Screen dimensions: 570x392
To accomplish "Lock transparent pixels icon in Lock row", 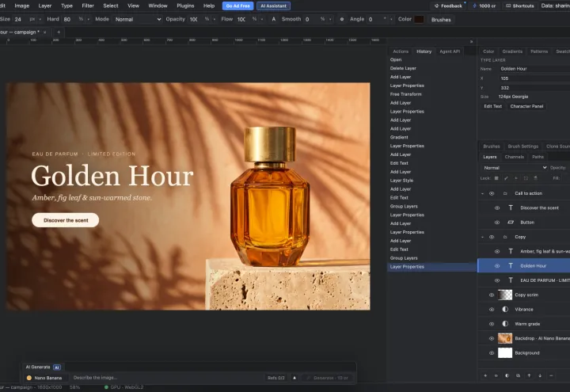I will tap(496, 178).
